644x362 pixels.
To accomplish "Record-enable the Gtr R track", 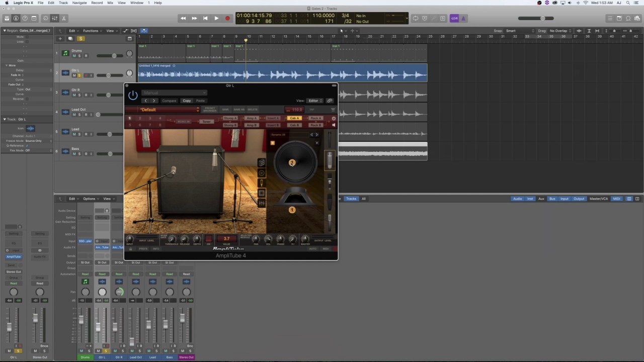I will (x=86, y=95).
